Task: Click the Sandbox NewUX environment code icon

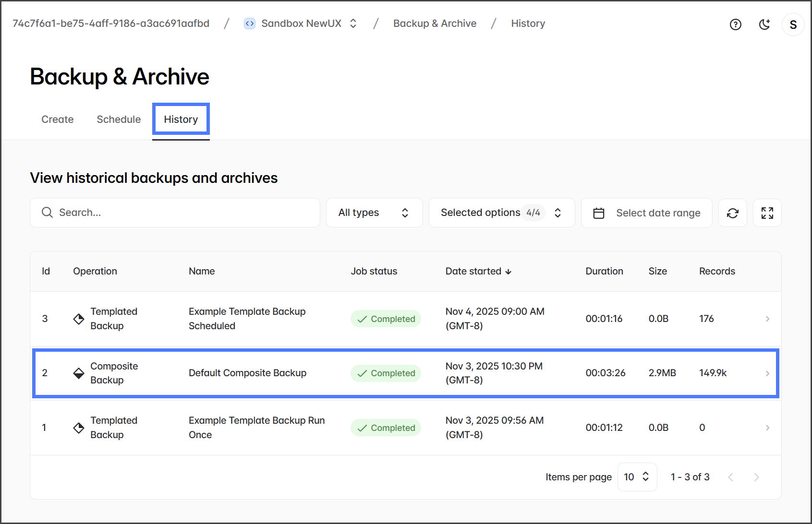Action: pyautogui.click(x=249, y=24)
